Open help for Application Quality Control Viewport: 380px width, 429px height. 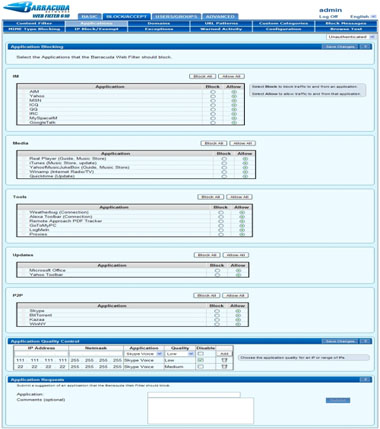[366, 341]
